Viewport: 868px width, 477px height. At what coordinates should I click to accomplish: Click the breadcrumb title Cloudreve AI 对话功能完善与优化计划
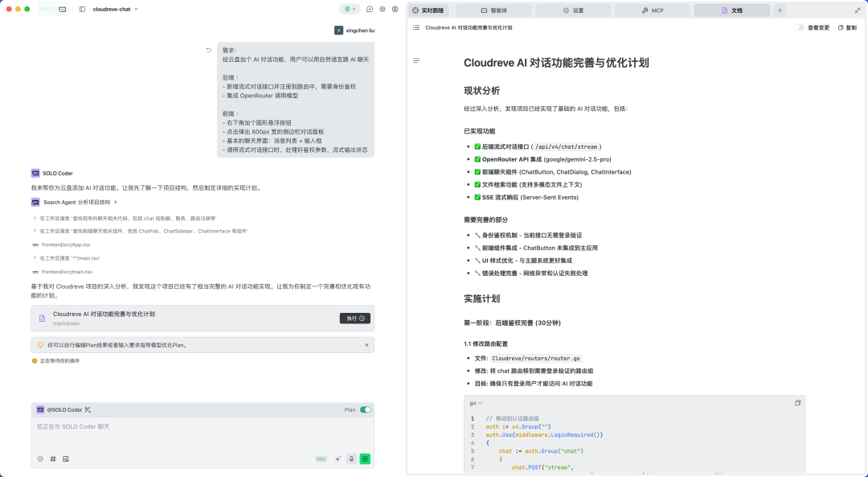[x=469, y=27]
